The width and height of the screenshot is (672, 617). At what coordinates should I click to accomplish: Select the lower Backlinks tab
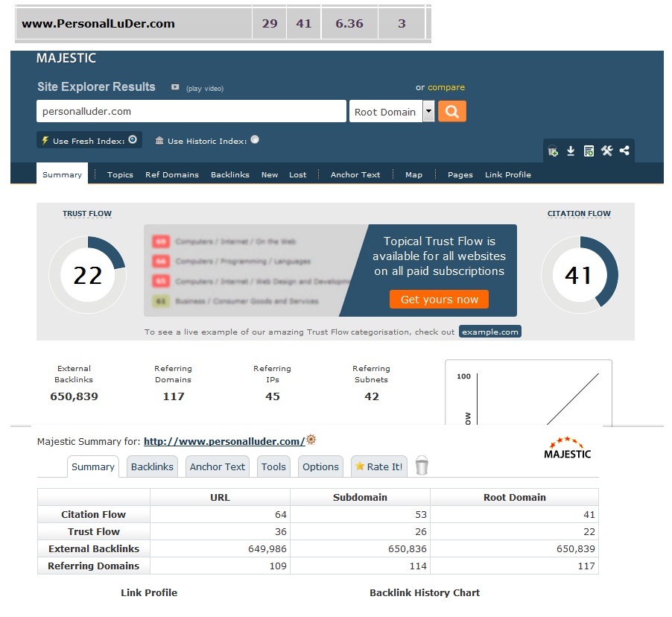click(152, 466)
